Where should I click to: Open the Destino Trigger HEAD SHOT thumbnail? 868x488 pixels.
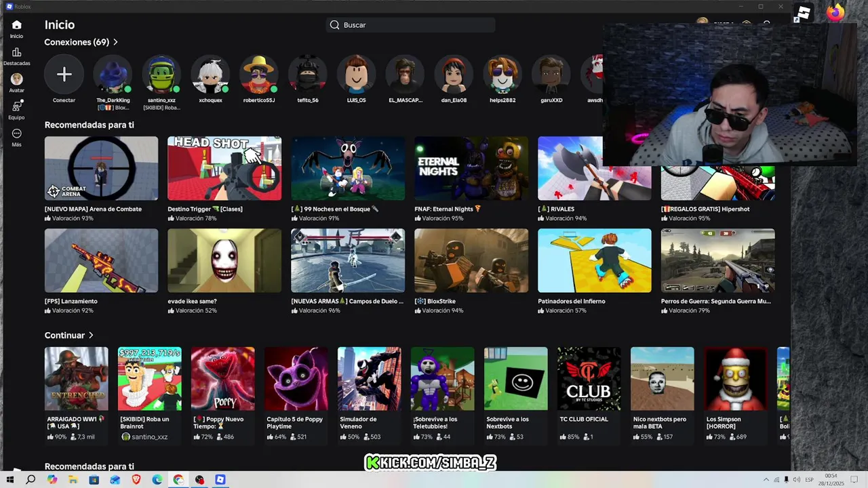coord(224,169)
